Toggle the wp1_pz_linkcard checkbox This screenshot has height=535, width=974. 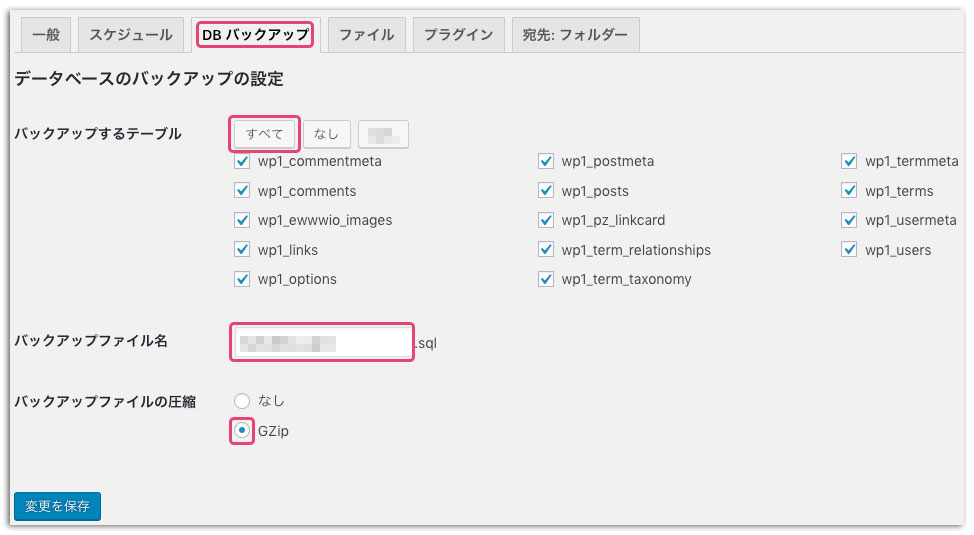pyautogui.click(x=546, y=220)
